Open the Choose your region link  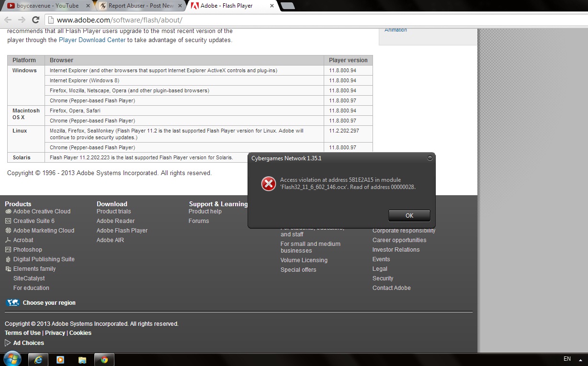(49, 303)
